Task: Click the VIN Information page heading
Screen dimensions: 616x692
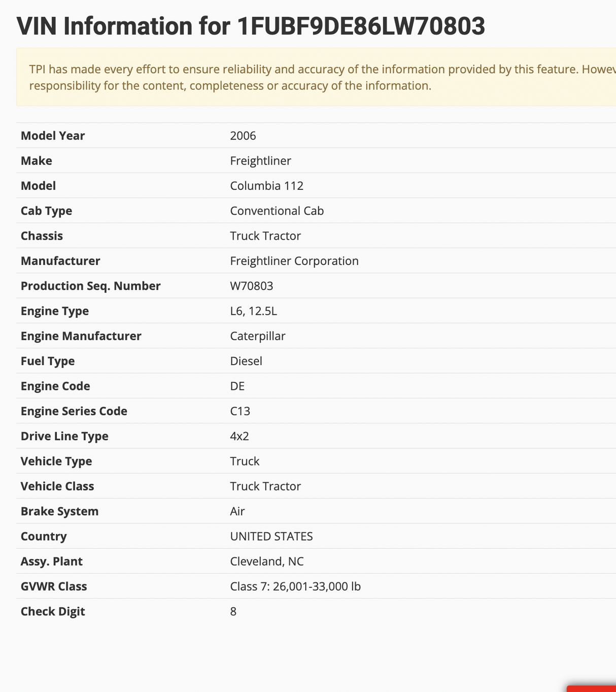Action: point(251,26)
